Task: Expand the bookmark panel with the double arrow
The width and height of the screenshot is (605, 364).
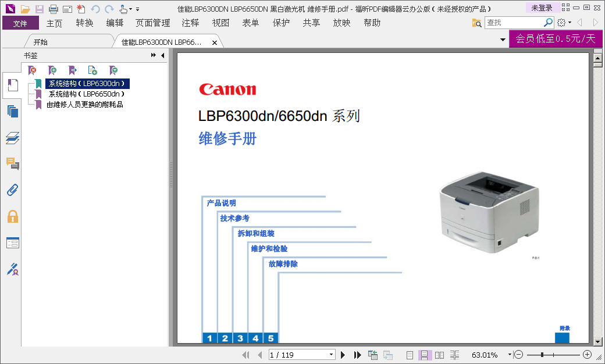Action: tap(153, 55)
